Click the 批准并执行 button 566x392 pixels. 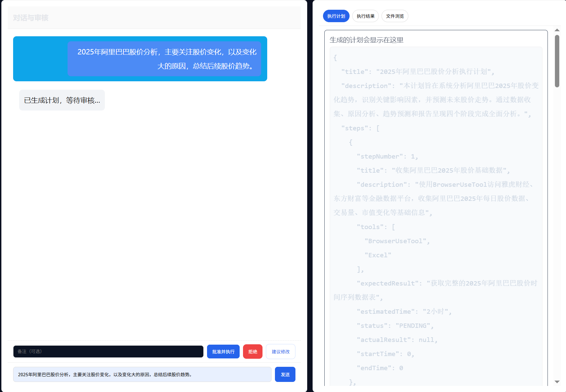pyautogui.click(x=223, y=352)
